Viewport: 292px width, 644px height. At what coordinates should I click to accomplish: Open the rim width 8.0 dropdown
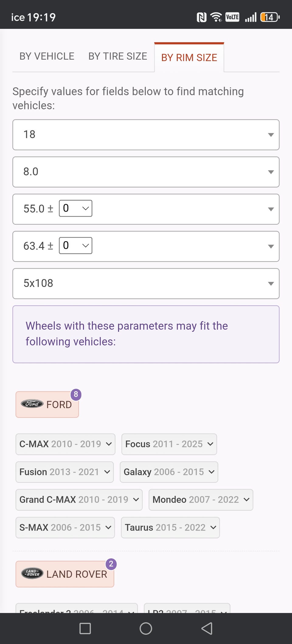pos(146,172)
